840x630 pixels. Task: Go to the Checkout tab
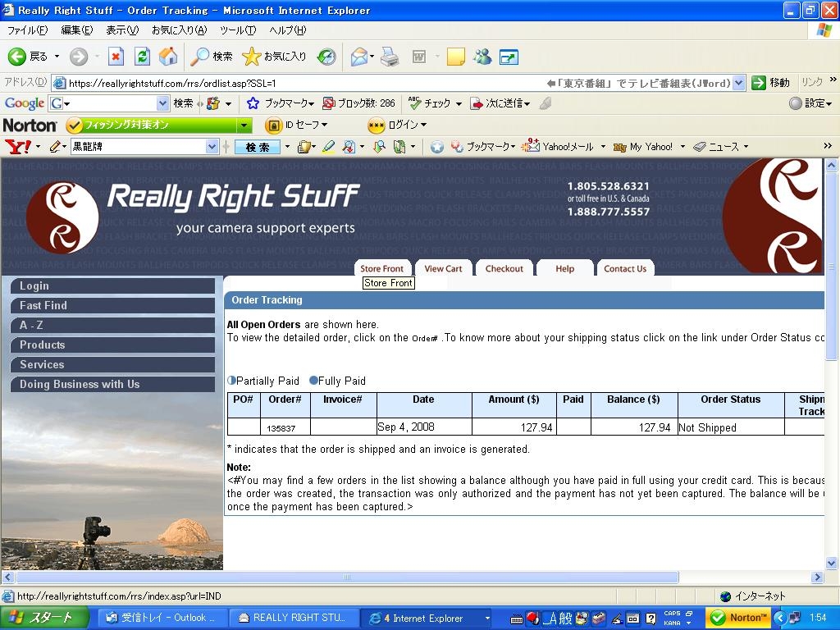(x=504, y=268)
